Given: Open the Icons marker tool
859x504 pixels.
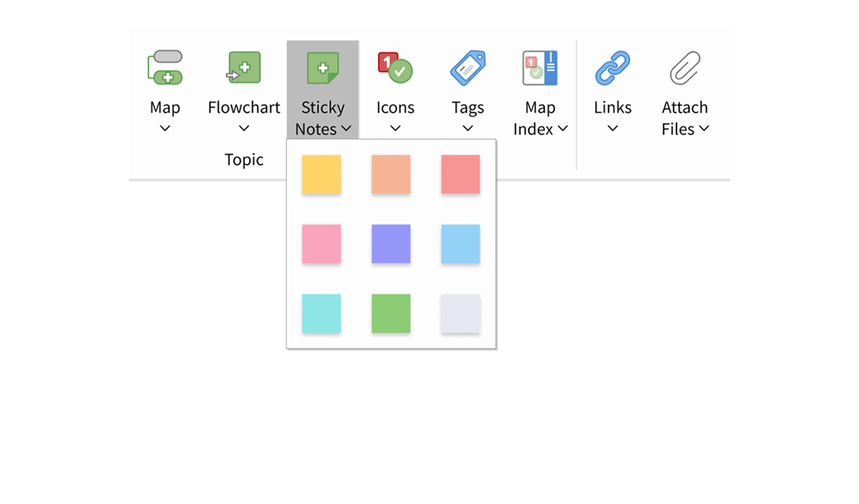Looking at the screenshot, I should 395,68.
